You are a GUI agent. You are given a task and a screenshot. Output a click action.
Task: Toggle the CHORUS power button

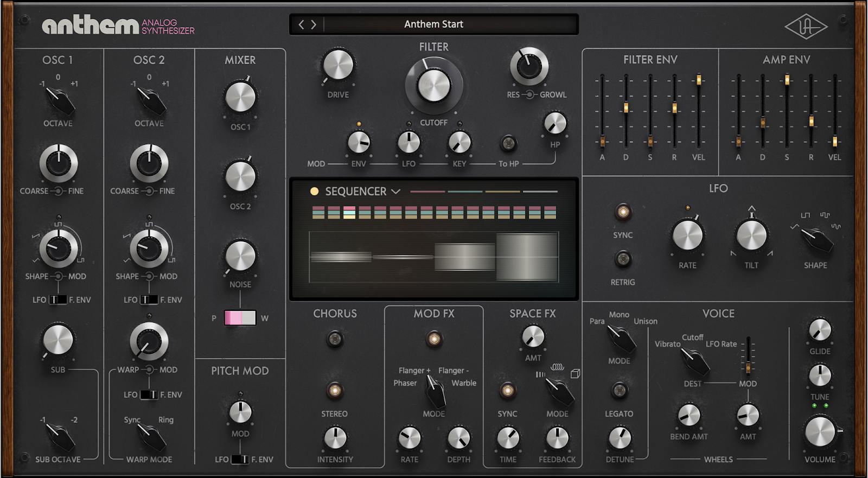(x=335, y=339)
